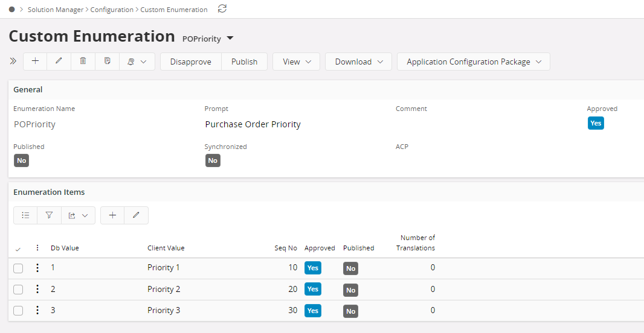This screenshot has width=644, height=333.
Task: Click the Prompt field Purchase Order Priority
Action: [x=253, y=124]
